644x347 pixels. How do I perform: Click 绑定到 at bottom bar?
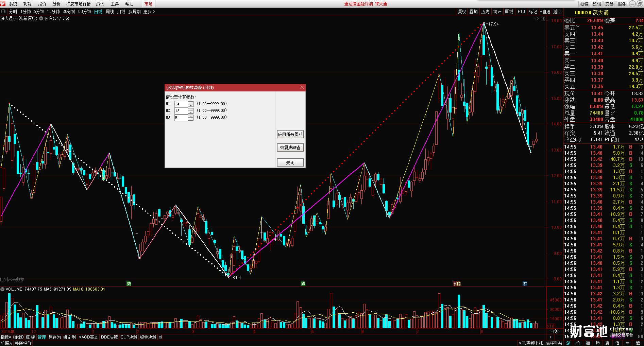[x=69, y=337]
